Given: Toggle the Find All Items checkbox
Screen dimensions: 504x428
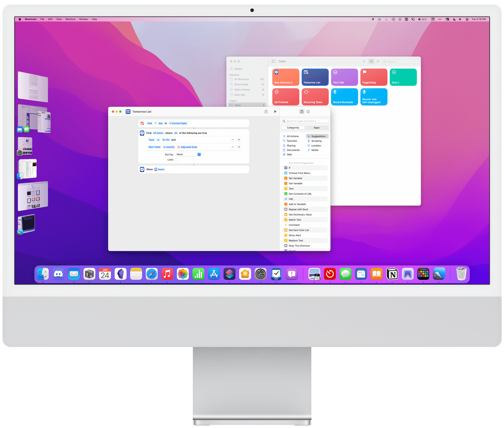Looking at the screenshot, I should [142, 133].
